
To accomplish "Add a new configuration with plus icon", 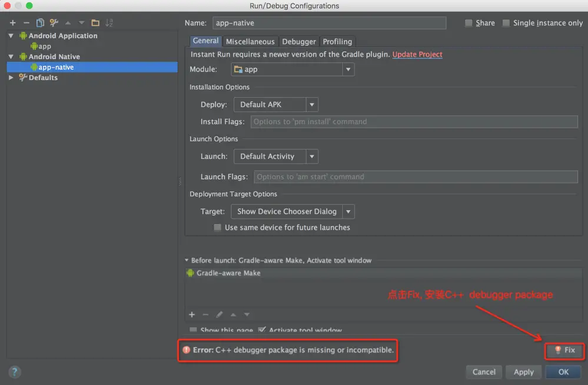I will [13, 23].
